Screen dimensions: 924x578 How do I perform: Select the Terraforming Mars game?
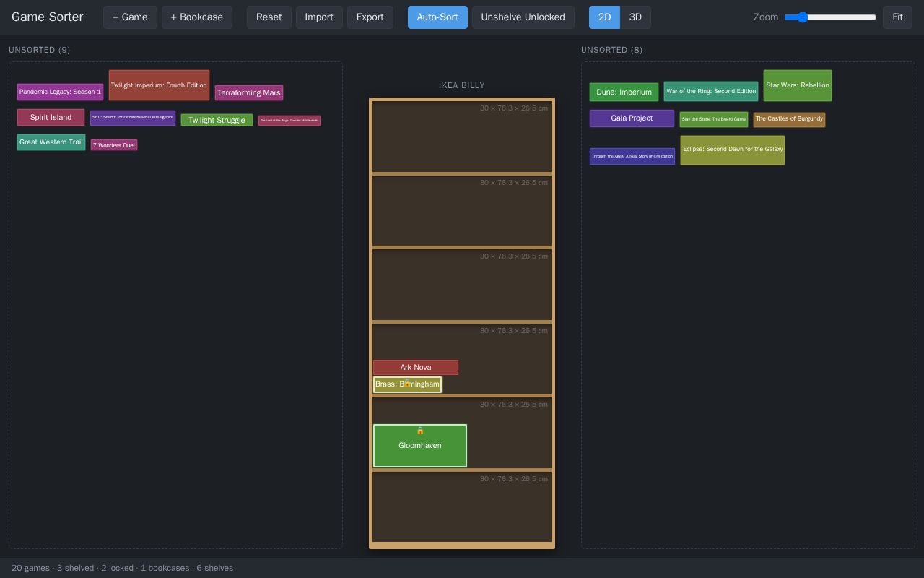coord(249,92)
